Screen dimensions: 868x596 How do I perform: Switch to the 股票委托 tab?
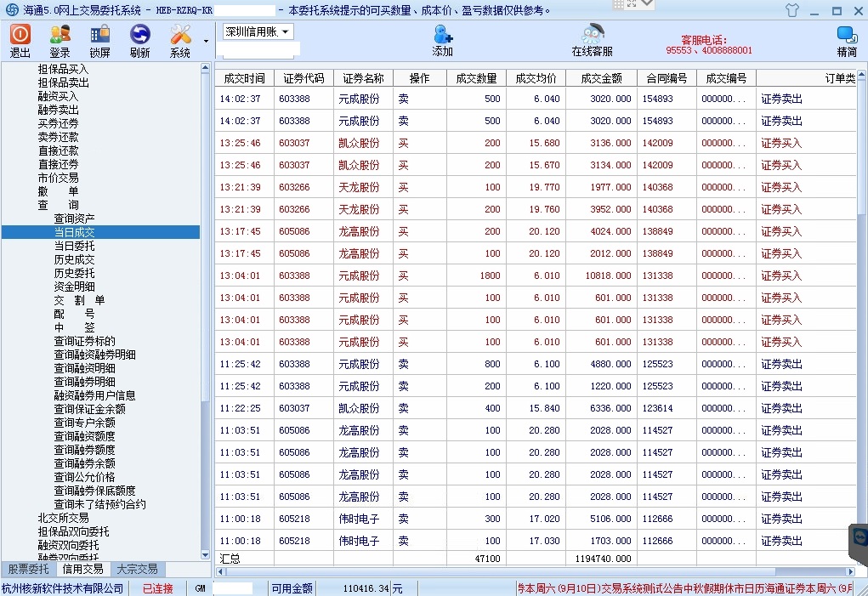[28, 570]
